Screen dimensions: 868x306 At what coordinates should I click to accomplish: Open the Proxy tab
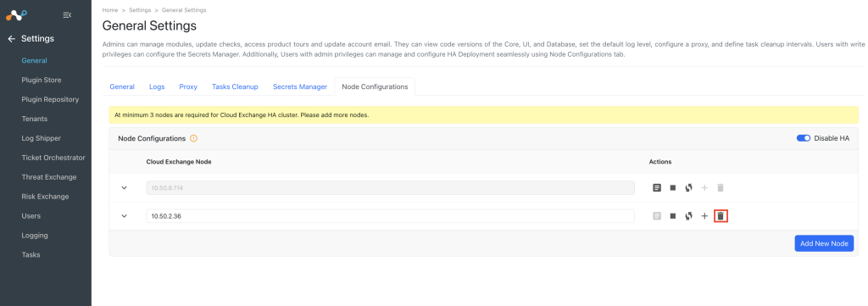click(x=188, y=86)
